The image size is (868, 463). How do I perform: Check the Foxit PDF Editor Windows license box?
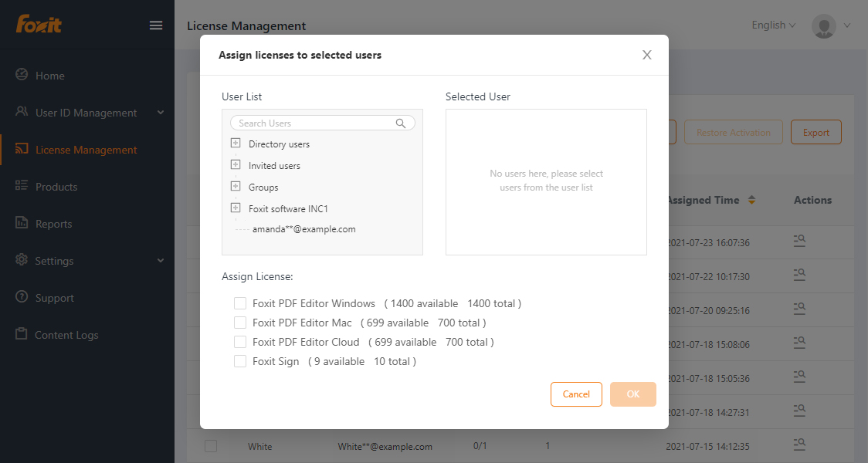[239, 303]
